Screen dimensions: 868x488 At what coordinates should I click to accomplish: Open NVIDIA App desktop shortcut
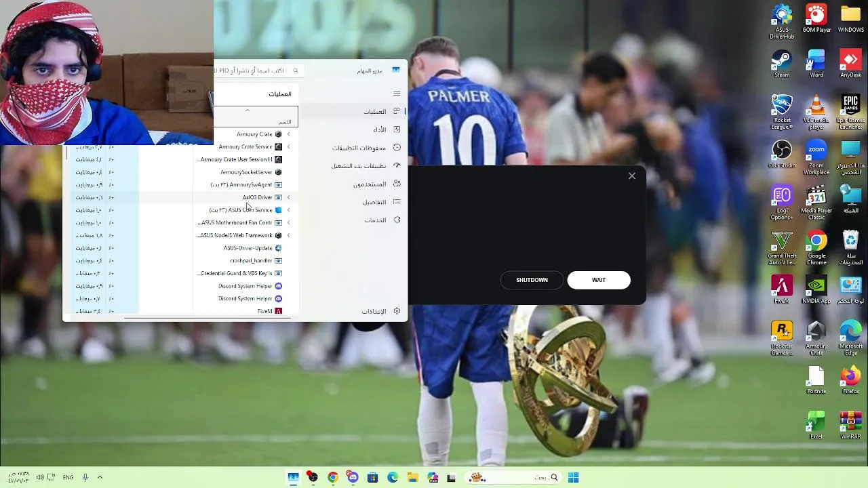point(816,290)
